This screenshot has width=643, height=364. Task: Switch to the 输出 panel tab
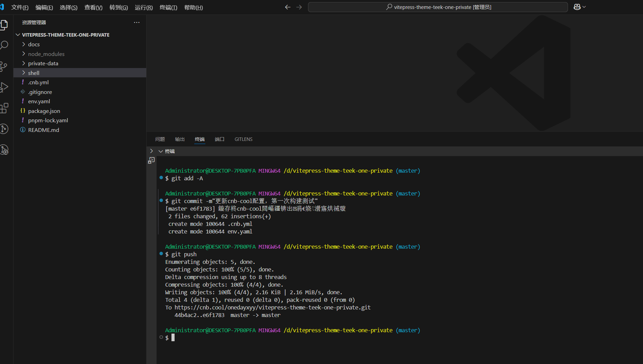click(x=180, y=139)
